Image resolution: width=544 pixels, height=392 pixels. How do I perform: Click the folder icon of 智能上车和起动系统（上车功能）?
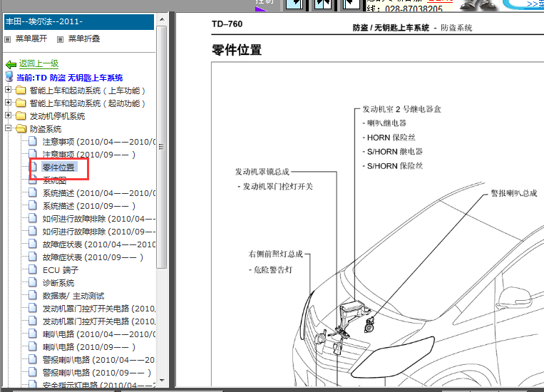pyautogui.click(x=21, y=91)
